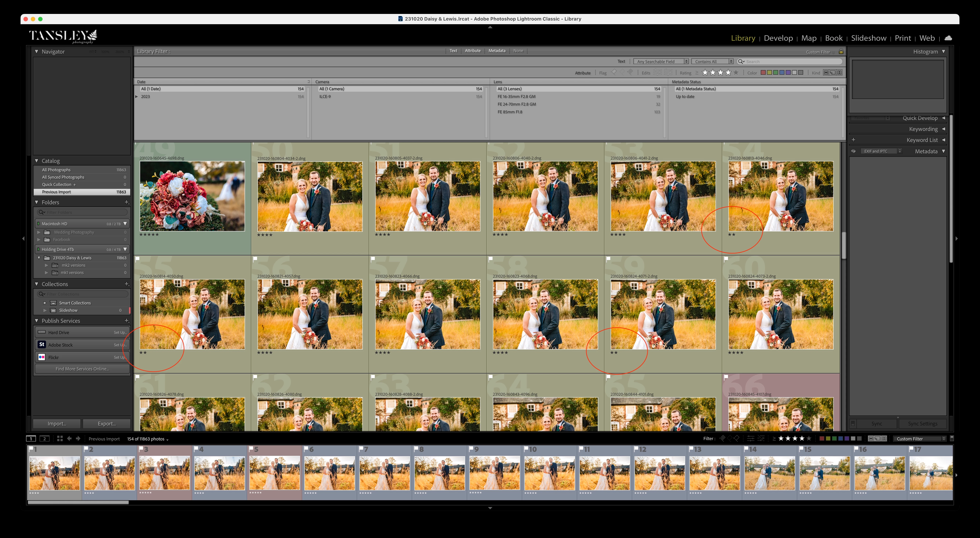Click the Import button

(57, 423)
